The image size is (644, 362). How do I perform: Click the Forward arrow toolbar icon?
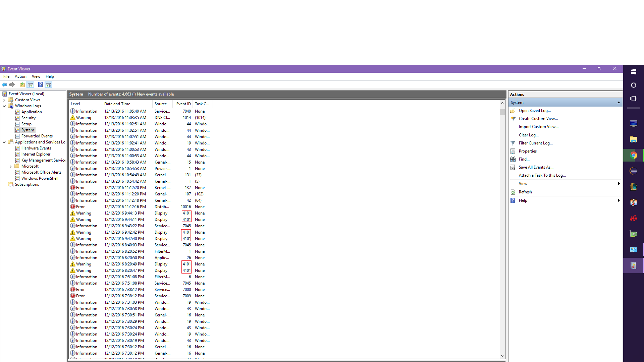click(12, 84)
